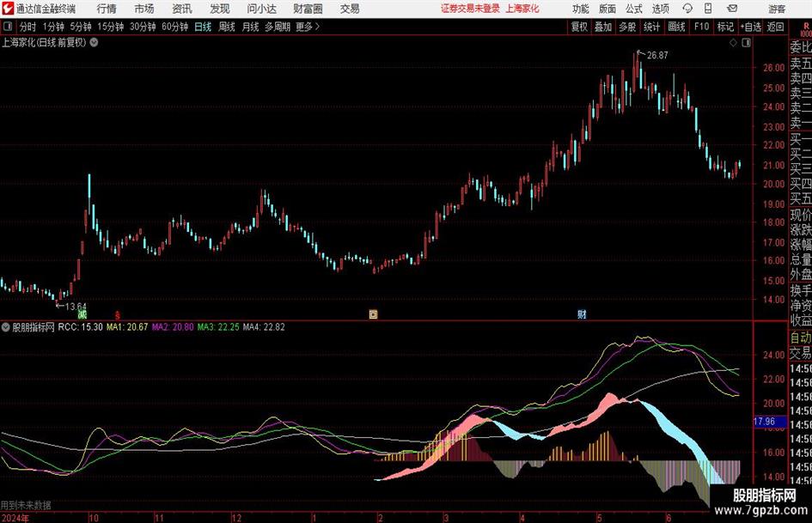Select the 1分钟 period tab
812x523 pixels.
(53, 27)
